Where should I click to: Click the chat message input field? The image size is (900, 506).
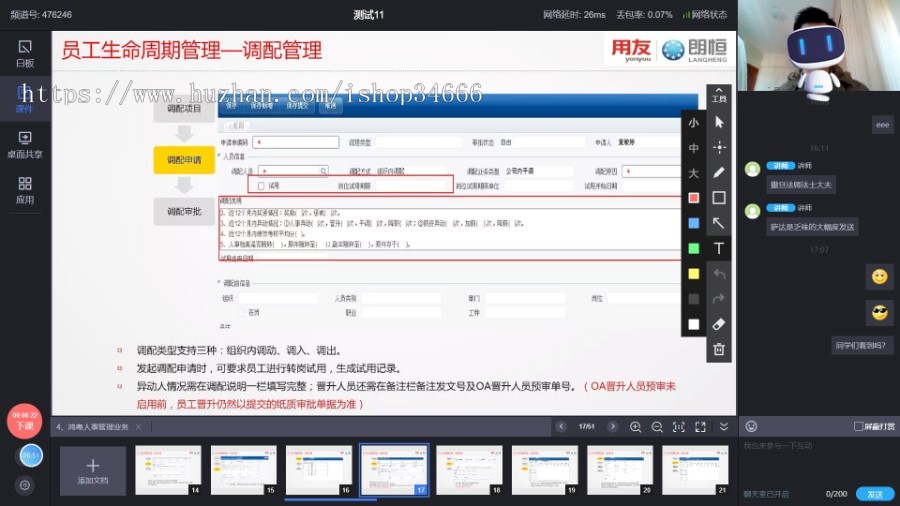[x=819, y=462]
